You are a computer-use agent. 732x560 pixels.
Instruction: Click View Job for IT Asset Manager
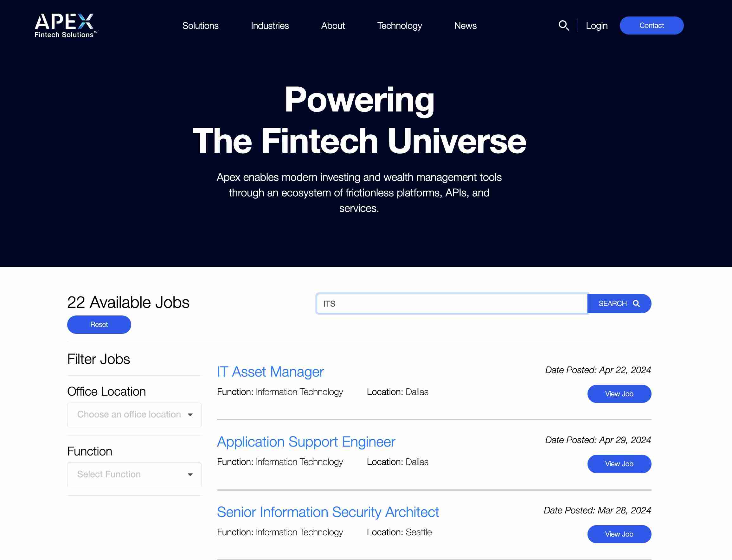(x=619, y=393)
